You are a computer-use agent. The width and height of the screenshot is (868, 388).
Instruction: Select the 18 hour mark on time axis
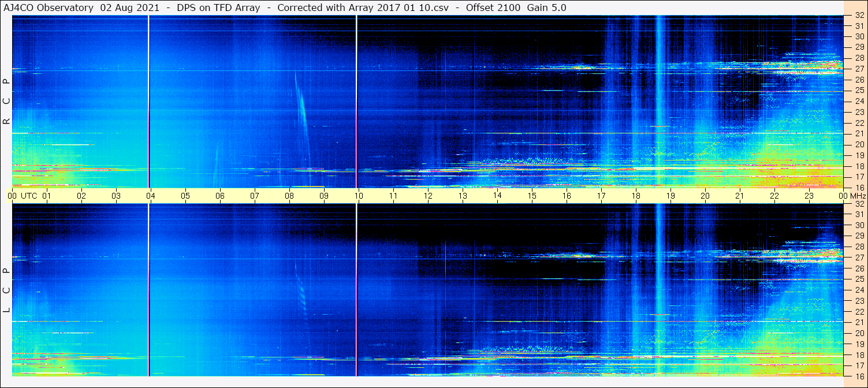tap(636, 196)
